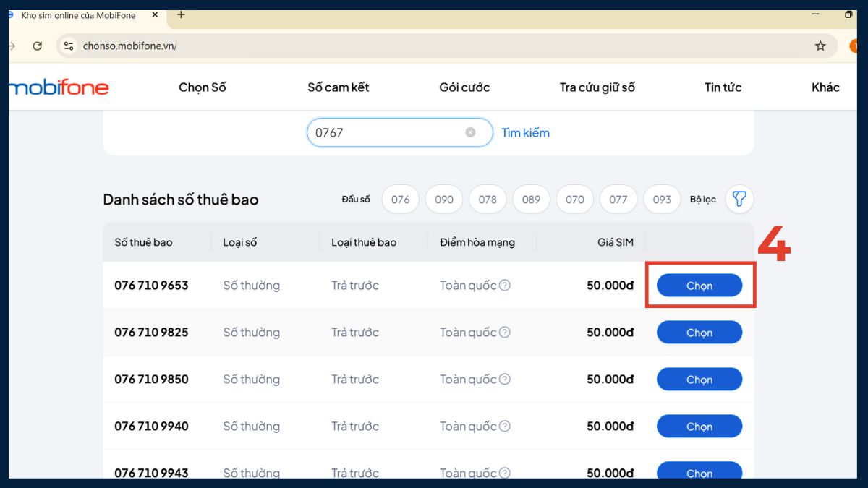Open the Khác menu

825,87
